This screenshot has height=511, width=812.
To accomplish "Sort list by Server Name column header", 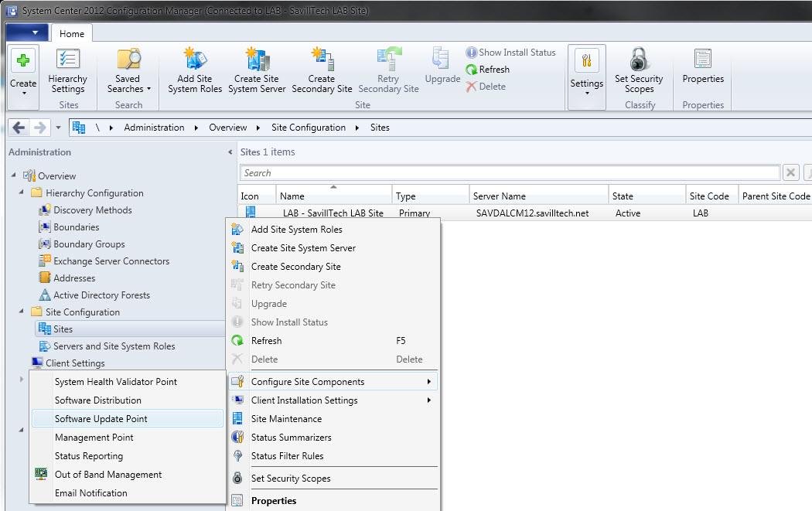I will point(538,196).
